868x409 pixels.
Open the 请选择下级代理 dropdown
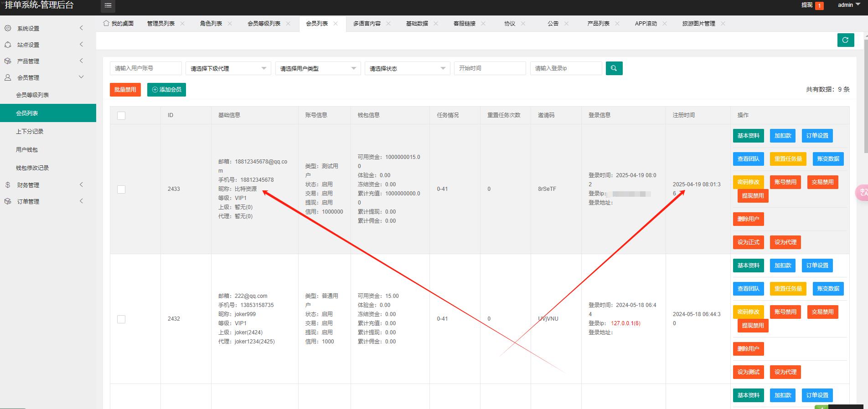tap(228, 68)
